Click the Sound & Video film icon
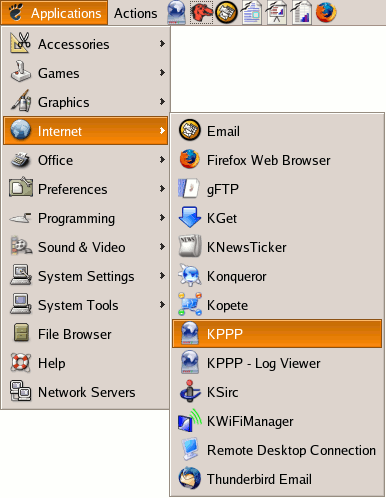 pos(21,246)
